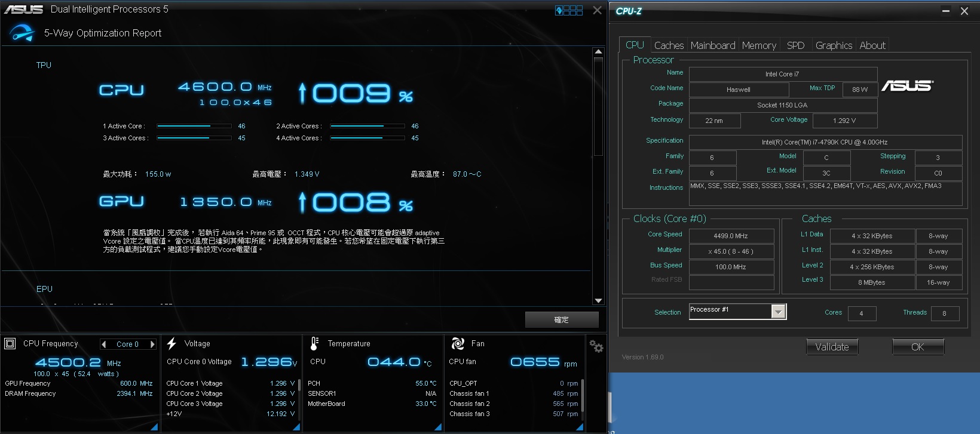Screen dimensions: 980x434
Task: Select previous core with left arrow
Action: [104, 344]
